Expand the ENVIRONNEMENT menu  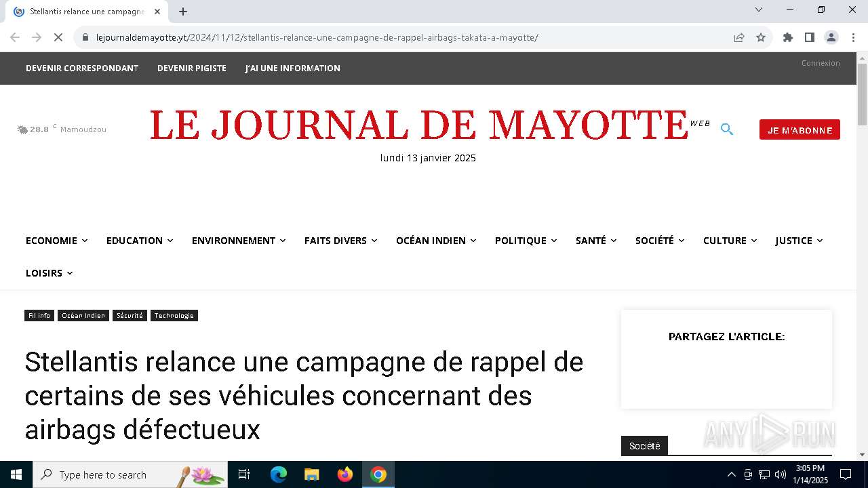239,241
